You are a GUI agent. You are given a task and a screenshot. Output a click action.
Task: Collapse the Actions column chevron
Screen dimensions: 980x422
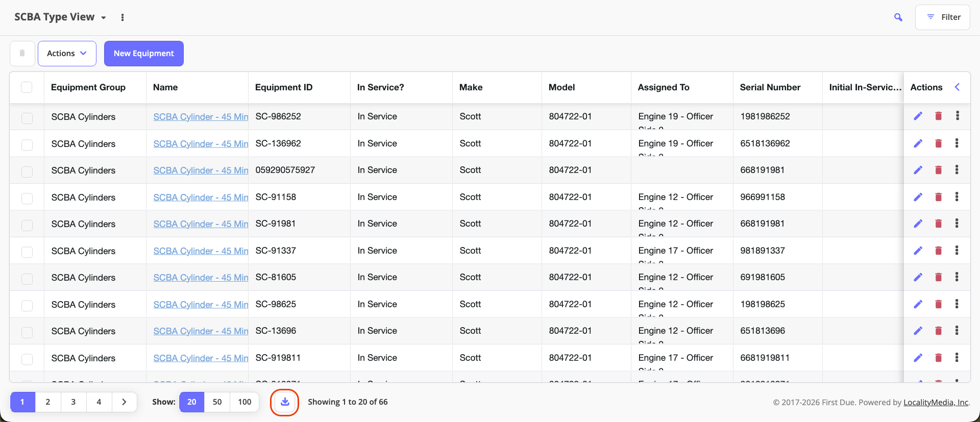coord(958,87)
